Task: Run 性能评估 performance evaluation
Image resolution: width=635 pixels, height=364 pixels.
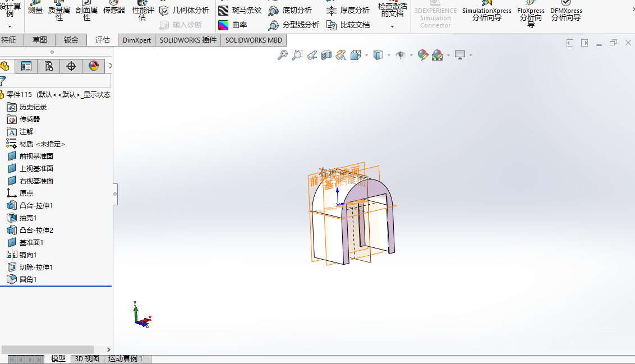Action: 142,10
